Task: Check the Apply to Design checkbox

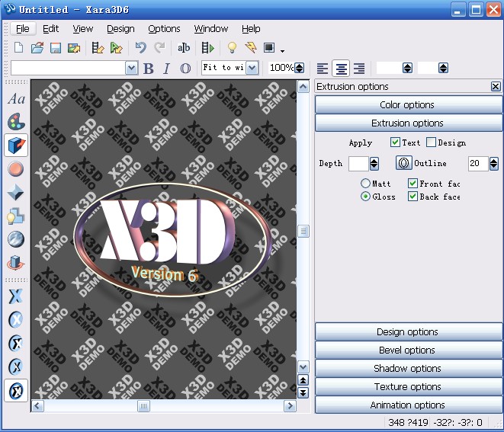Action: click(x=431, y=142)
